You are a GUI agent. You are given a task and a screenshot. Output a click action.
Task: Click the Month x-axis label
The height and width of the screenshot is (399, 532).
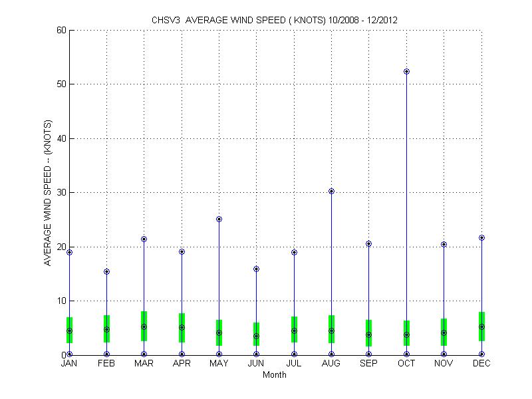click(275, 375)
